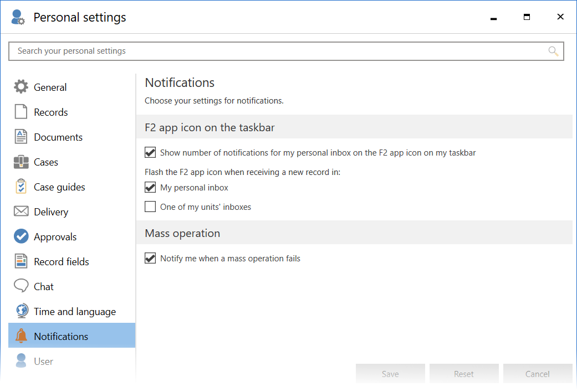
Task: Open the User settings section
Action: coord(72,361)
